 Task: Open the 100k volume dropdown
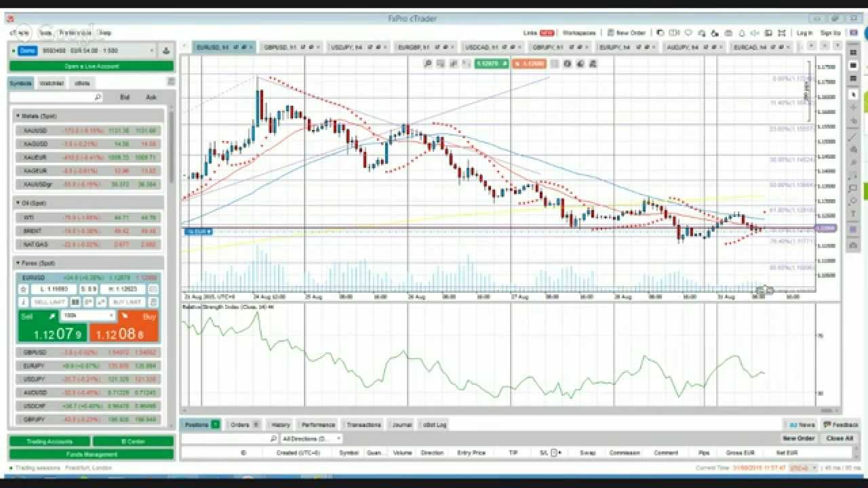pyautogui.click(x=88, y=316)
